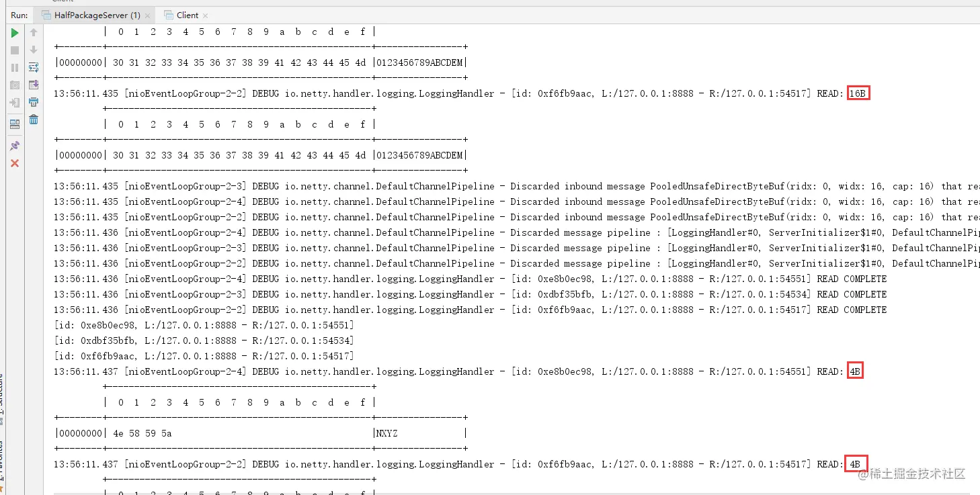Click the decoded text 'NXYZ' in the hex dump
This screenshot has width=980, height=495.
click(387, 433)
